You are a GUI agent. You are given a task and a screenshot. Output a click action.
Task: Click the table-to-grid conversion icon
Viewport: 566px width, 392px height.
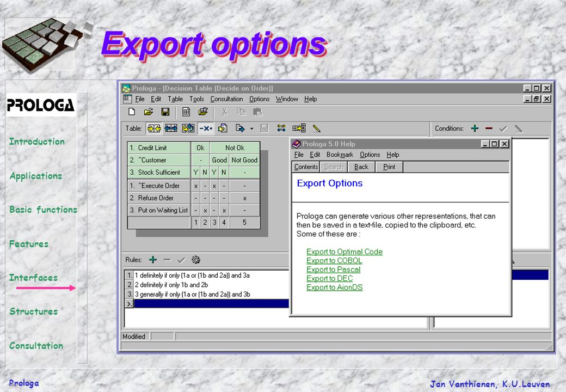point(299,128)
